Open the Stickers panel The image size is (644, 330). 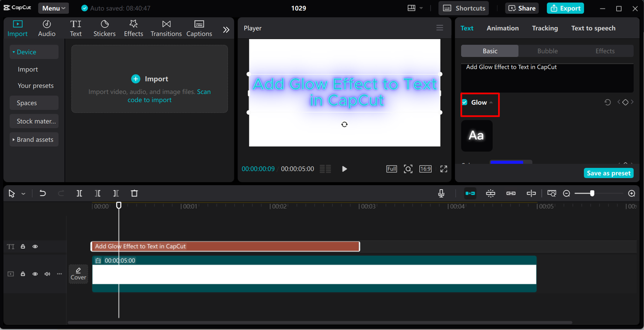[x=105, y=28]
